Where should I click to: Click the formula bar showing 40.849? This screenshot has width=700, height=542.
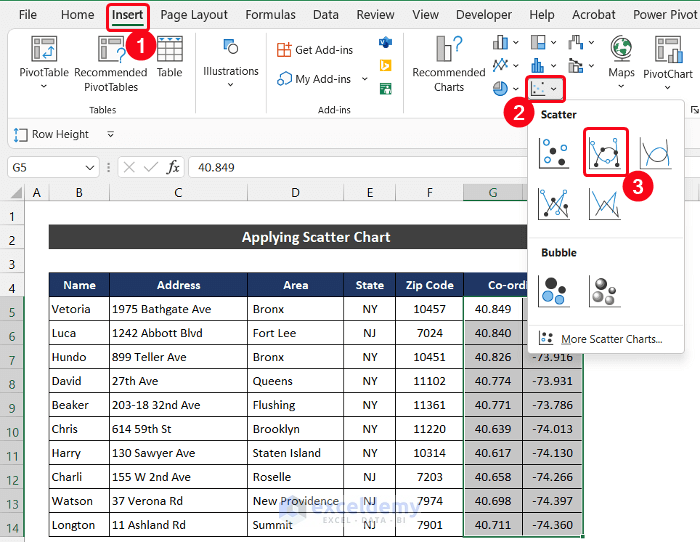pyautogui.click(x=350, y=168)
